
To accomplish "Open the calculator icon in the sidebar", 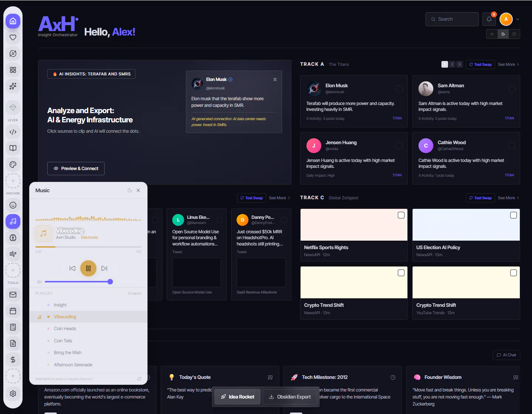I will coord(13,327).
